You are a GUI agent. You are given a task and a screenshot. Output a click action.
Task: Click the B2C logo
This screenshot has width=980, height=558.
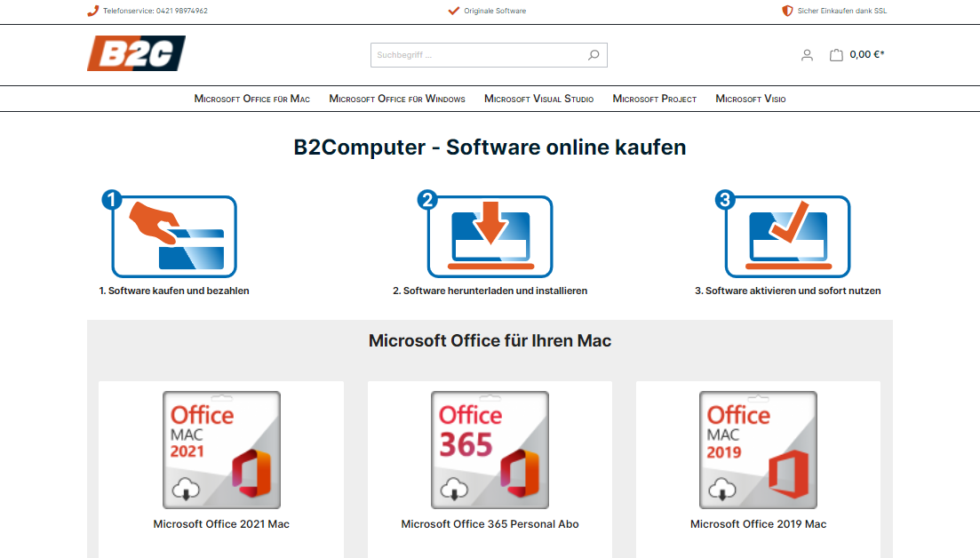(136, 53)
